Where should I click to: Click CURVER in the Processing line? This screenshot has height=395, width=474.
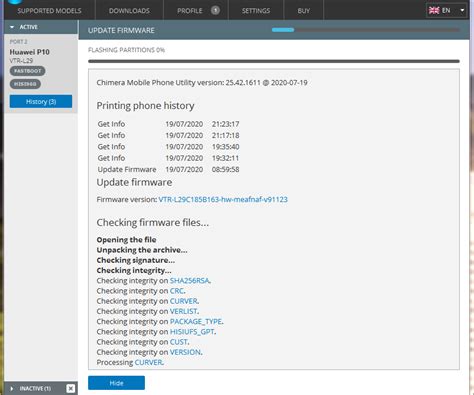(x=148, y=362)
